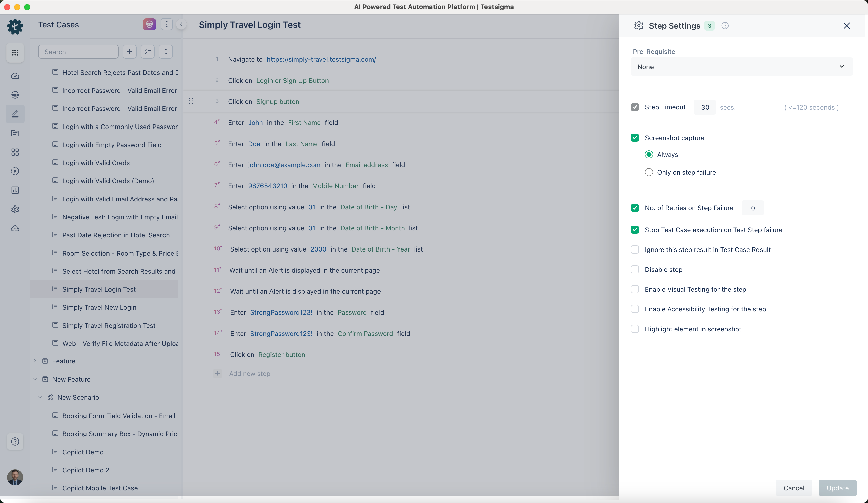Open the three-dot menu beside Test Cases
Image resolution: width=868 pixels, height=503 pixels.
167,24
